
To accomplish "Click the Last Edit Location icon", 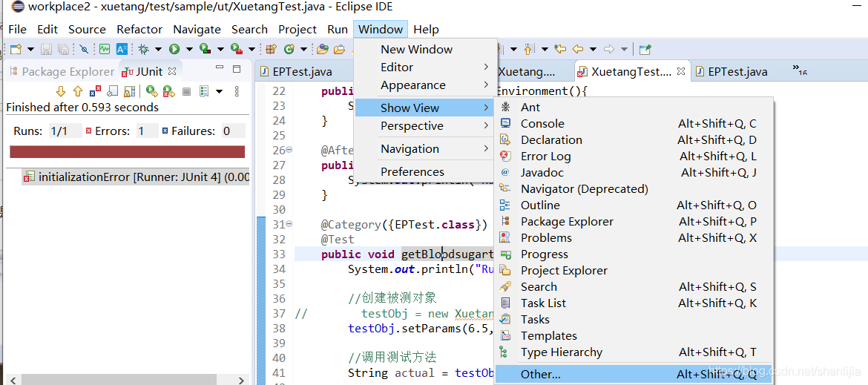I will point(560,49).
